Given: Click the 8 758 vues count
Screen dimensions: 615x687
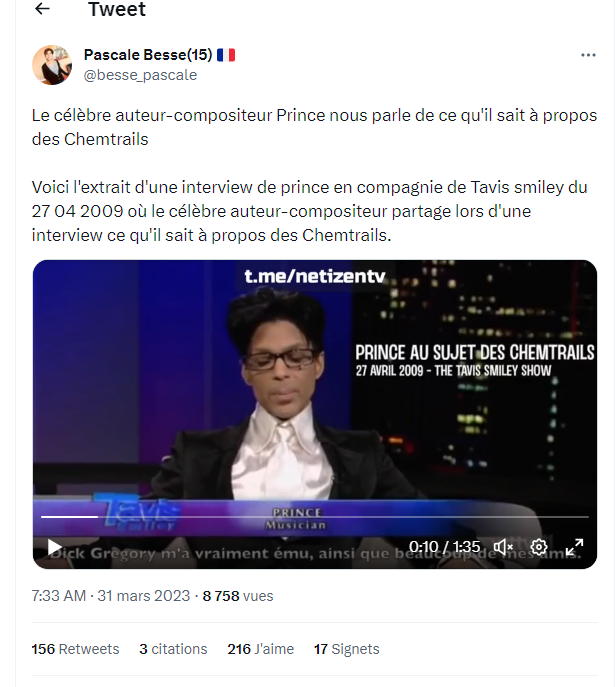Looking at the screenshot, I should click(x=238, y=596).
